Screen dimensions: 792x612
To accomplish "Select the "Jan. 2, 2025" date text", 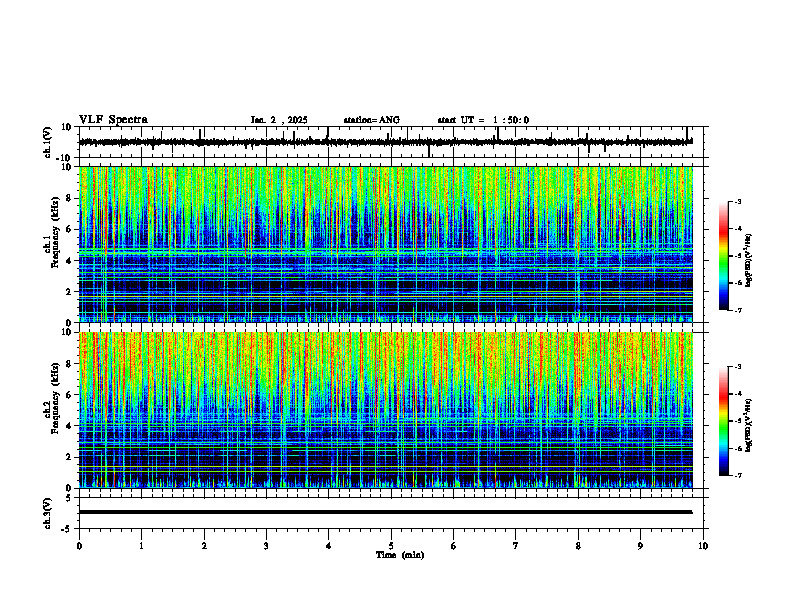I will point(279,120).
